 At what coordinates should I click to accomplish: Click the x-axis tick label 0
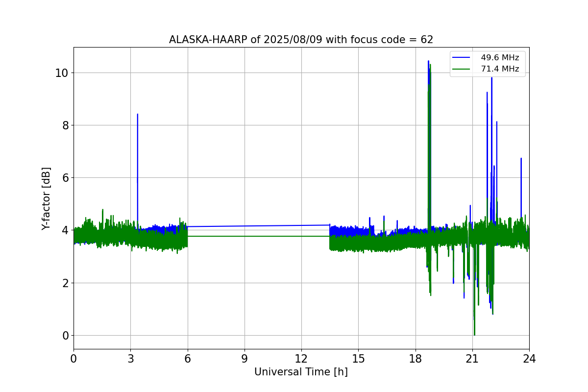(x=73, y=358)
